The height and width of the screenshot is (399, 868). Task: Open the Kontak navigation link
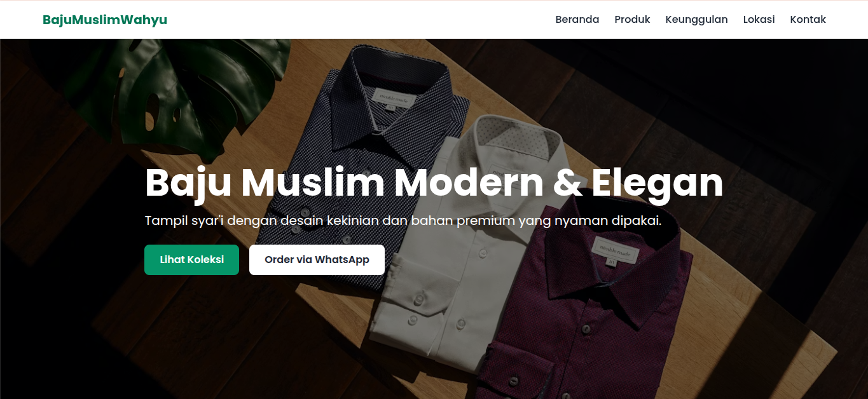point(808,20)
